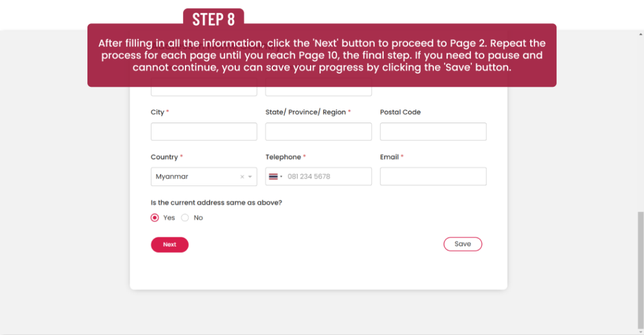Choose the No radio option
The width and height of the screenshot is (644, 335).
(185, 218)
